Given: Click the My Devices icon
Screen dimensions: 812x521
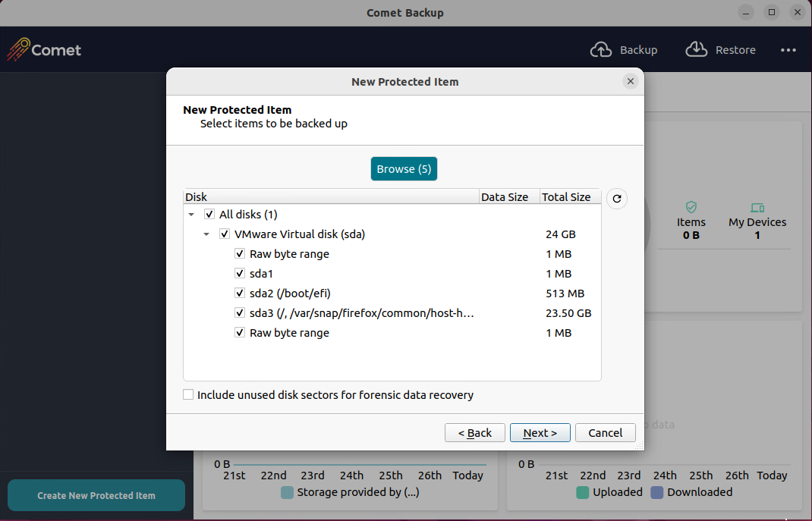Looking at the screenshot, I should [x=757, y=207].
